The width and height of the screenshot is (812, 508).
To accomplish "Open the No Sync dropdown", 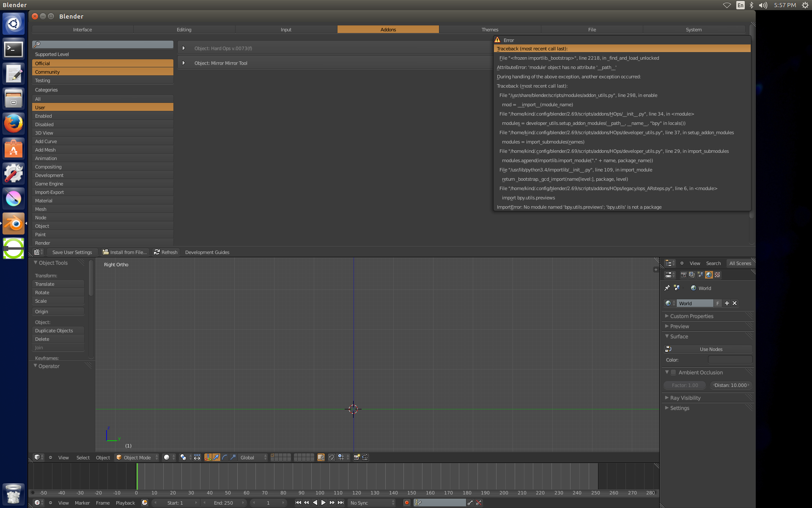I will pyautogui.click(x=372, y=502).
